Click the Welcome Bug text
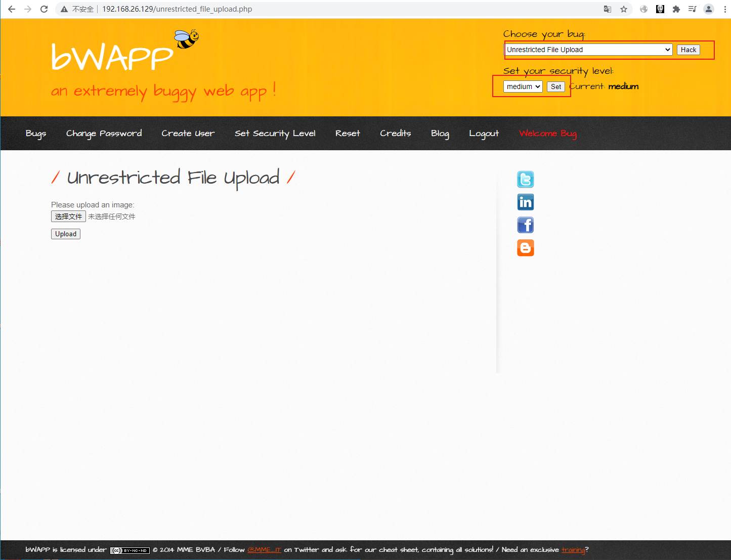731x560 pixels. pyautogui.click(x=548, y=134)
